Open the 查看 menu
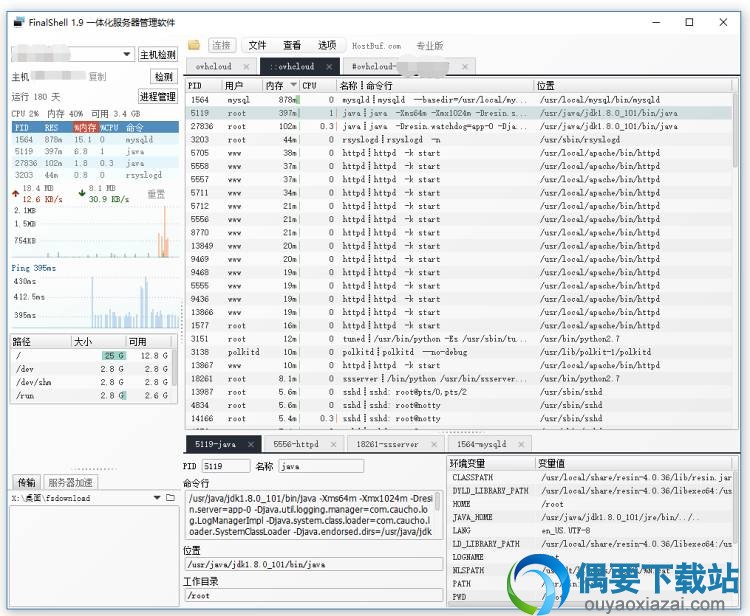Image resolution: width=750 pixels, height=616 pixels. click(292, 45)
